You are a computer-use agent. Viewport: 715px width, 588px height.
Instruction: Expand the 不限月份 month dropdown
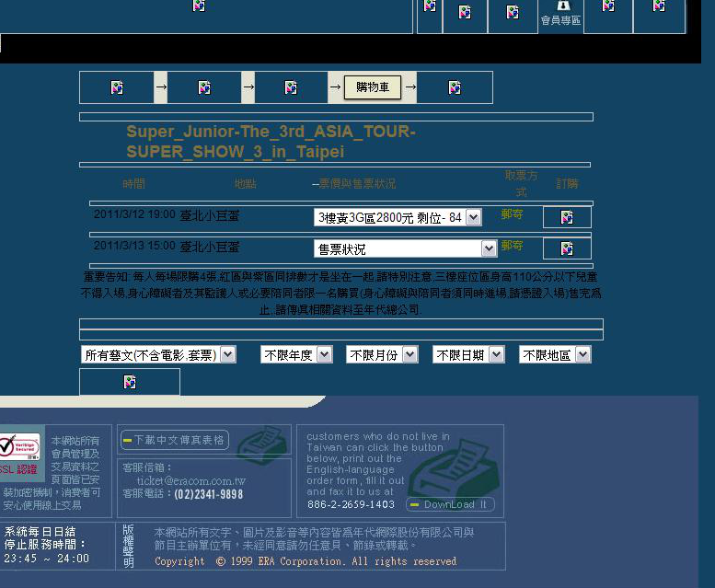[x=382, y=354]
